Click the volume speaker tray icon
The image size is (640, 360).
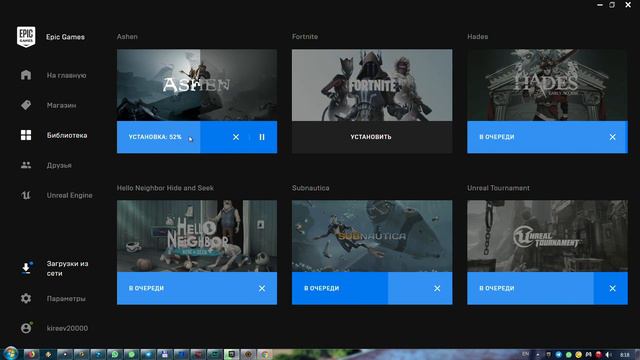click(609, 355)
